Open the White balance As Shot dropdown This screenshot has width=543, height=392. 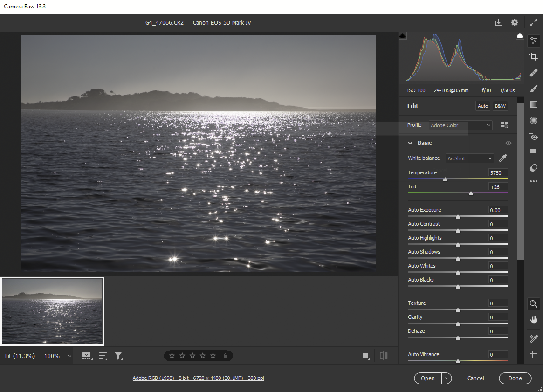click(x=469, y=158)
